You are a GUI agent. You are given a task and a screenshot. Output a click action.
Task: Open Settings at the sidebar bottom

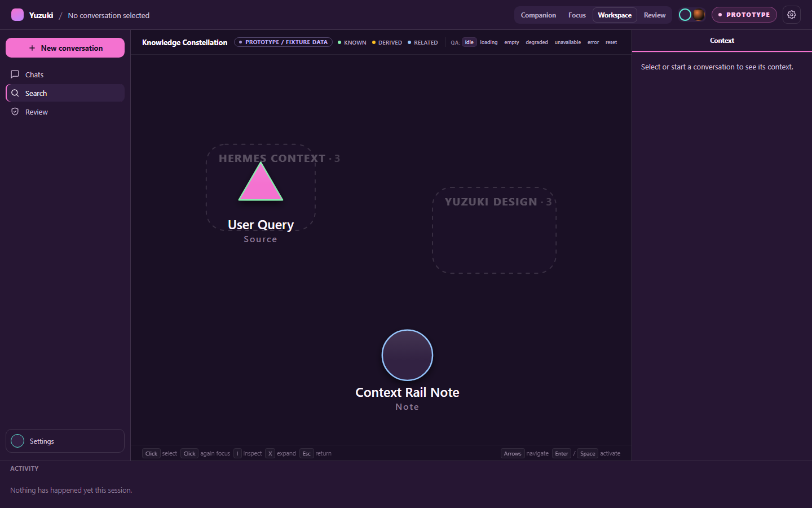pyautogui.click(x=65, y=441)
